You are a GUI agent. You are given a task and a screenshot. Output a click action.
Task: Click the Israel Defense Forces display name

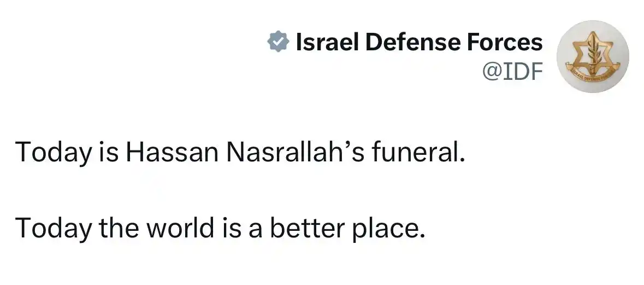click(419, 42)
